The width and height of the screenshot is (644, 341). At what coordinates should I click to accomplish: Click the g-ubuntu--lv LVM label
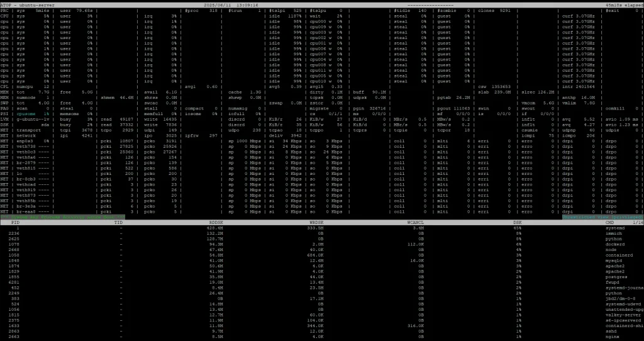click(x=33, y=119)
